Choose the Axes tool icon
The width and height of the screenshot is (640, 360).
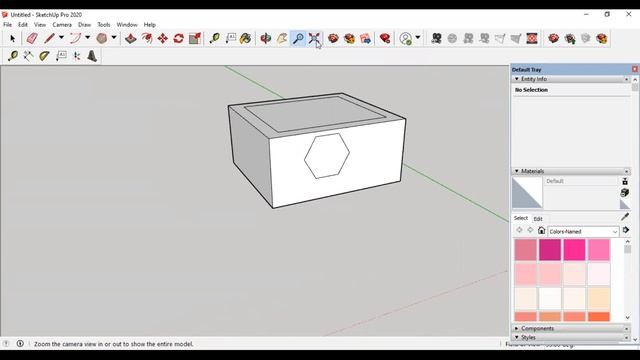(x=76, y=56)
